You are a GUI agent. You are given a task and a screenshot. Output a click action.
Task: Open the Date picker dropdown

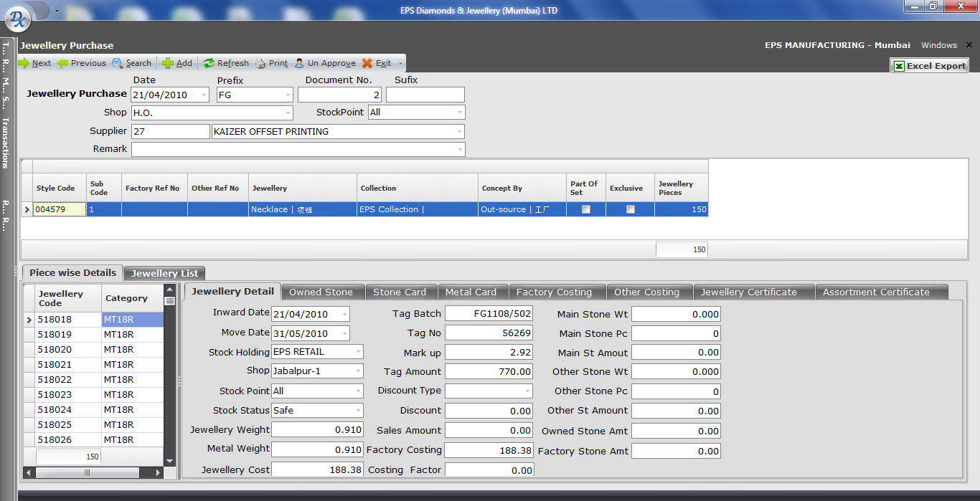click(204, 95)
